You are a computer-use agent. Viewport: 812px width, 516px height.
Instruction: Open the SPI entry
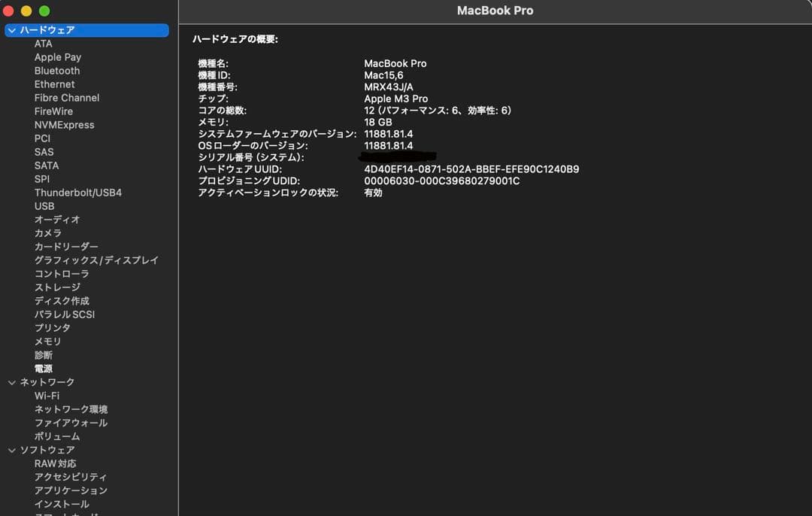(42, 179)
